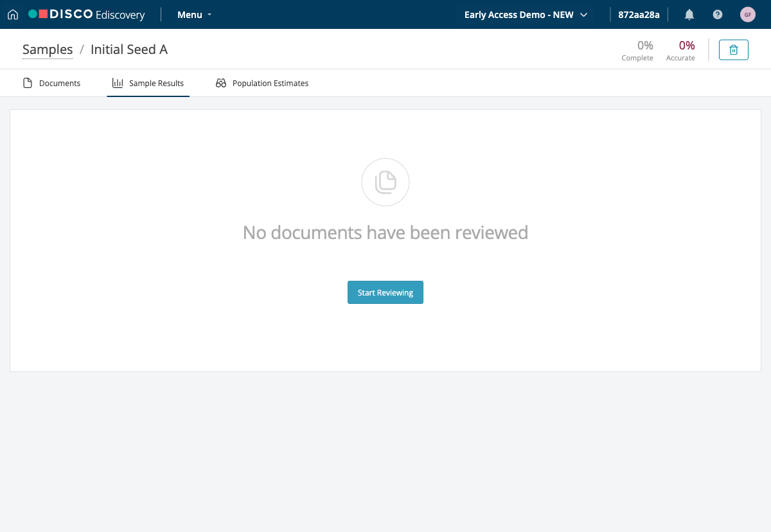
Task: Click the Start Reviewing button
Action: [x=385, y=292]
